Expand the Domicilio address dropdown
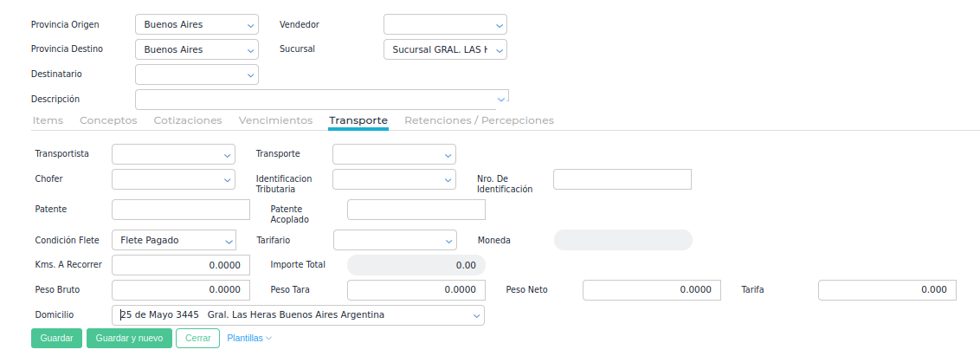980x356 pixels. point(298,315)
